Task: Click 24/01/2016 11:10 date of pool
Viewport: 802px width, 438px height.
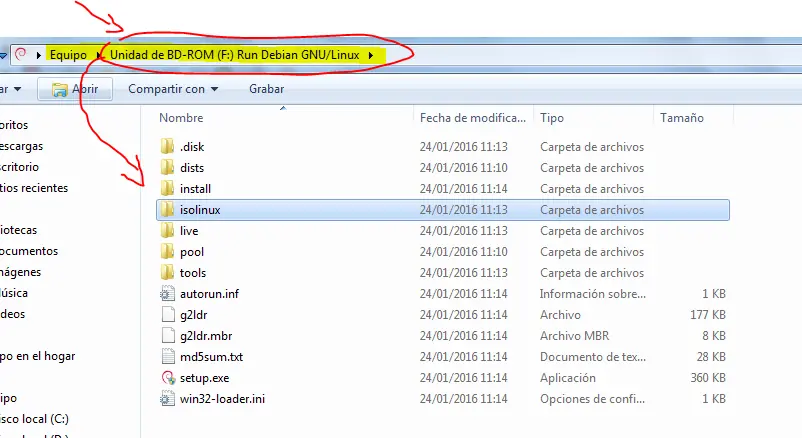Action: pyautogui.click(x=463, y=252)
